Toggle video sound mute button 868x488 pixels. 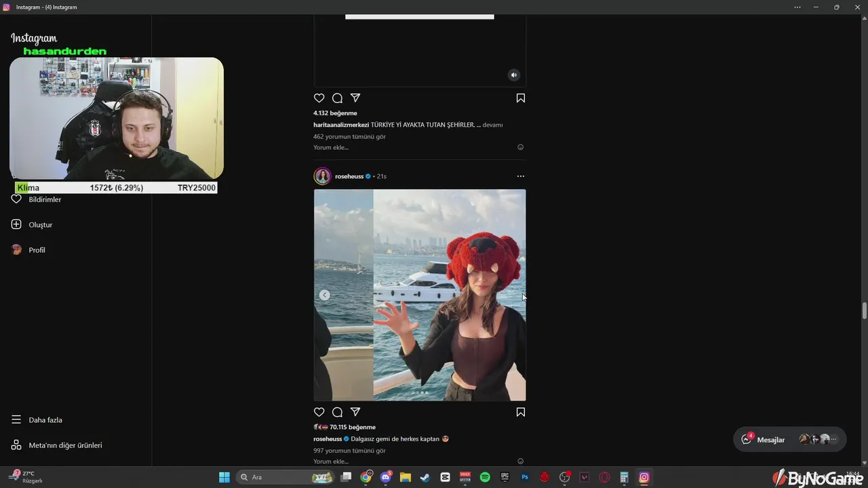coord(514,75)
